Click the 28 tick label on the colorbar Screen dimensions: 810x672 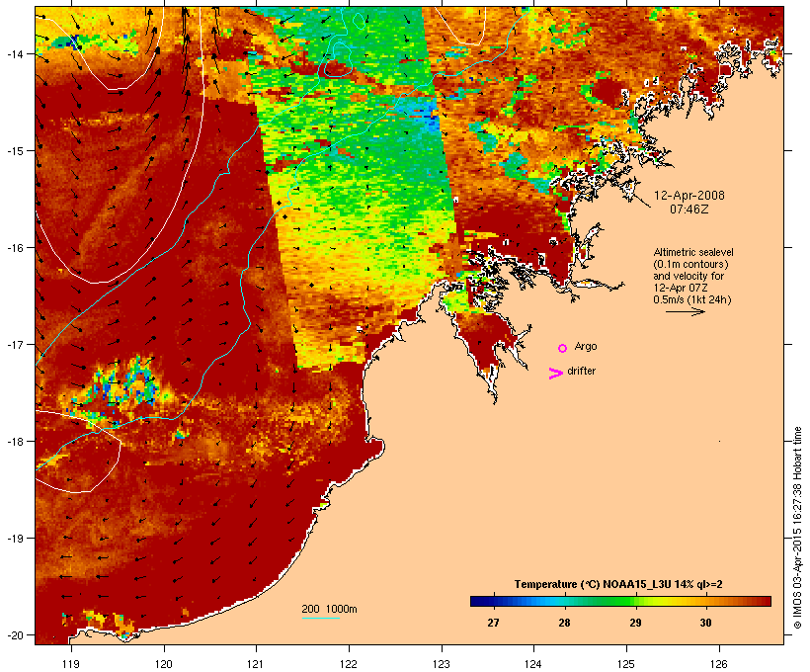(x=564, y=623)
